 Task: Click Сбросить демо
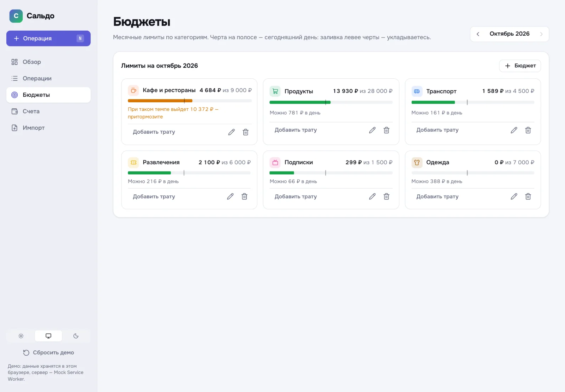(x=48, y=352)
